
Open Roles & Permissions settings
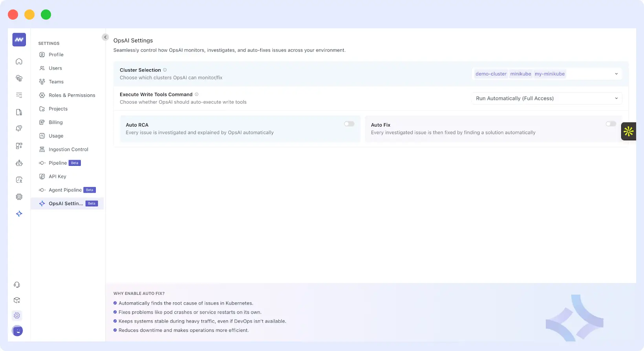coord(72,95)
